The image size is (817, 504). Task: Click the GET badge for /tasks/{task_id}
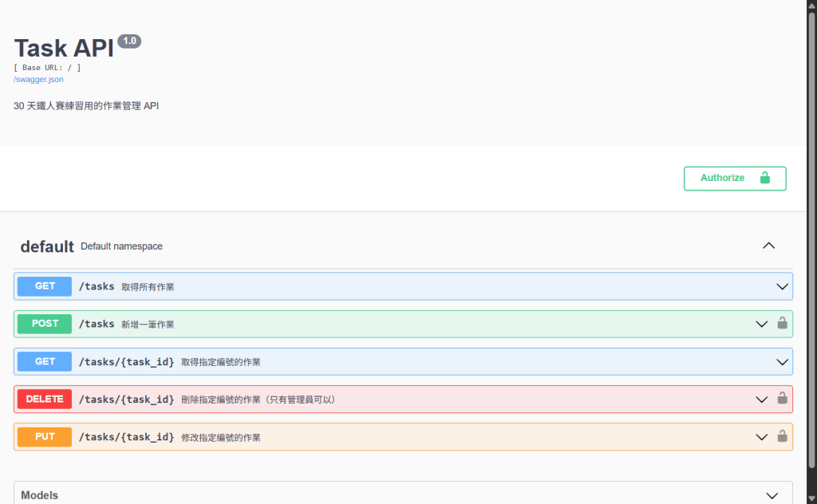pyautogui.click(x=45, y=362)
